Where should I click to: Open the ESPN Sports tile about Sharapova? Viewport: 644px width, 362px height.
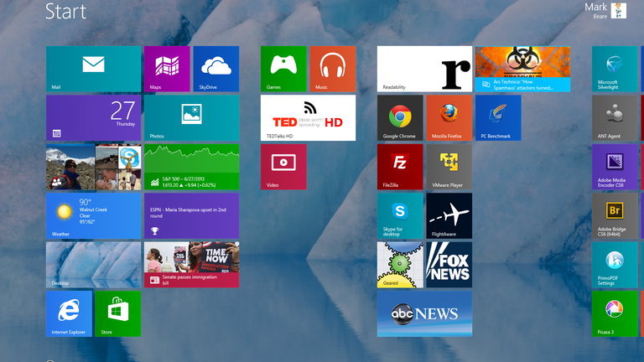[x=191, y=216]
